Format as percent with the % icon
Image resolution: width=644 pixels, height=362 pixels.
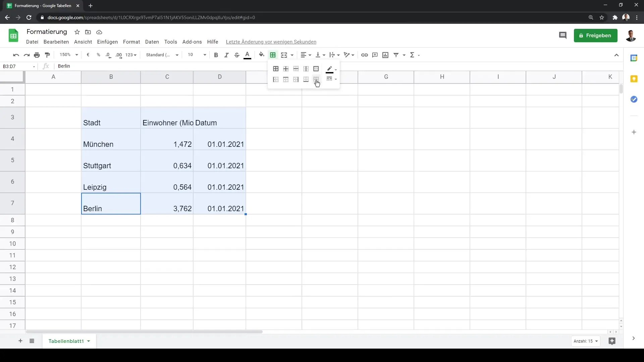pyautogui.click(x=98, y=55)
